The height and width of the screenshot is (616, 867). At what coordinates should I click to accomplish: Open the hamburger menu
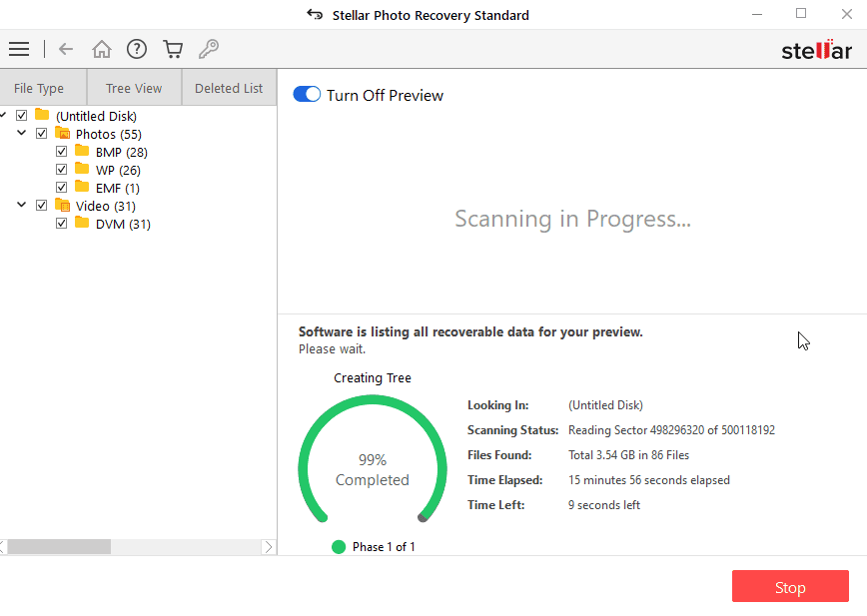[19, 49]
